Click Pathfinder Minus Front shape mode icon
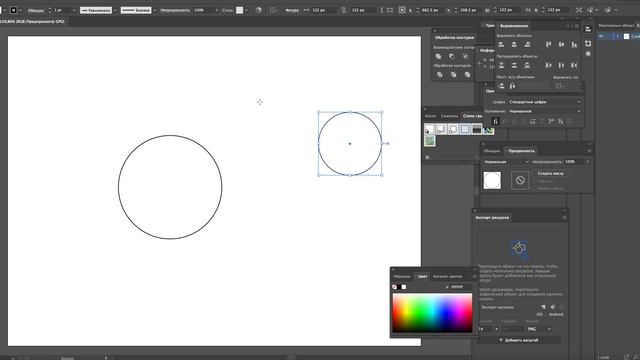The height and width of the screenshot is (360, 640). click(452, 56)
